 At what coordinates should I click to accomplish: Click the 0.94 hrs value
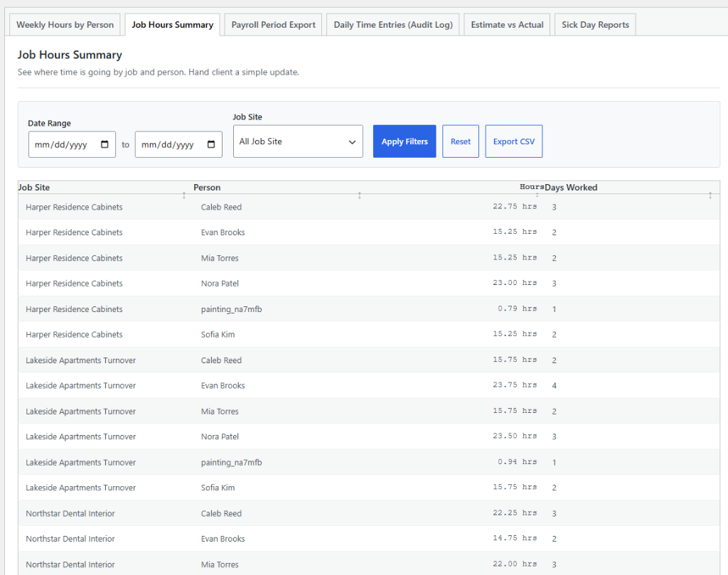pos(518,461)
